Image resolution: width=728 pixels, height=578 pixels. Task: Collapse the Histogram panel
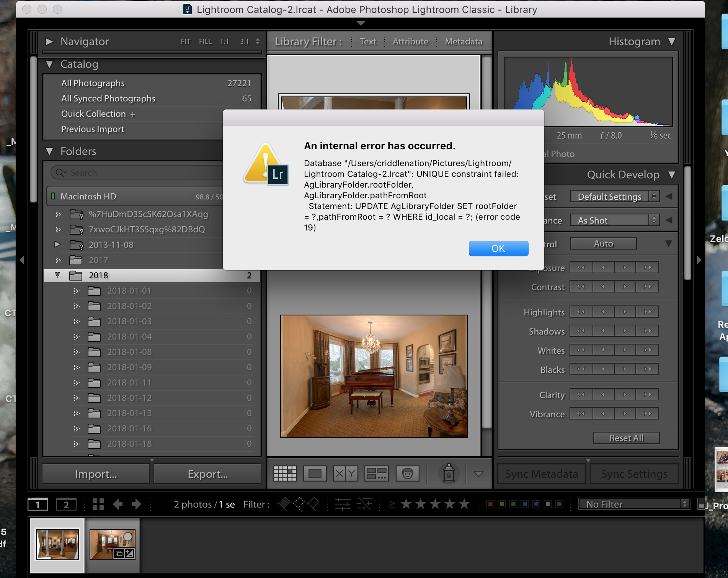(671, 41)
